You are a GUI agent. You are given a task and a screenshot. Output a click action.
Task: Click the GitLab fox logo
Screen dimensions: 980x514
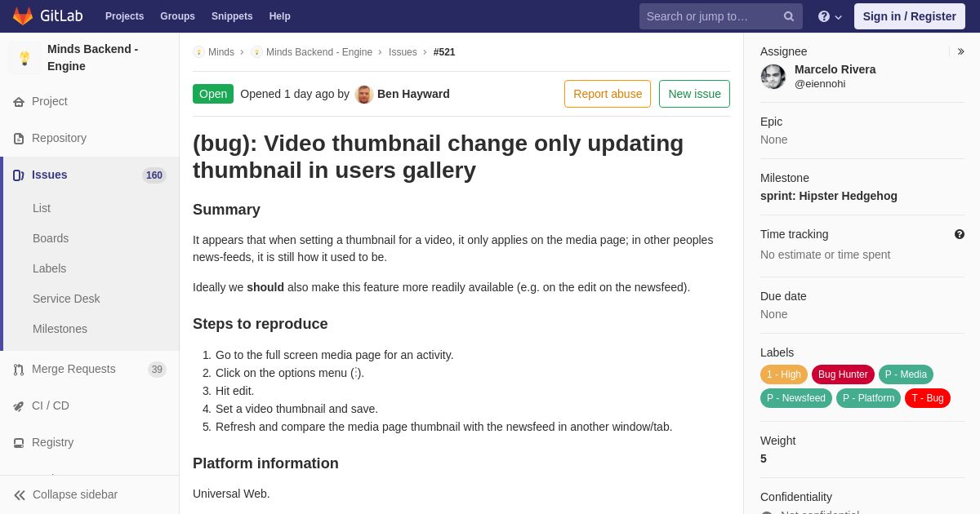[x=23, y=16]
